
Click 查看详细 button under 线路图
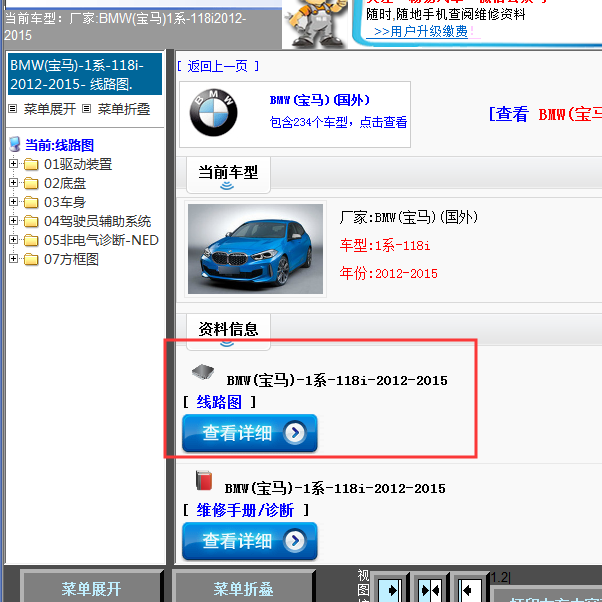click(x=250, y=433)
